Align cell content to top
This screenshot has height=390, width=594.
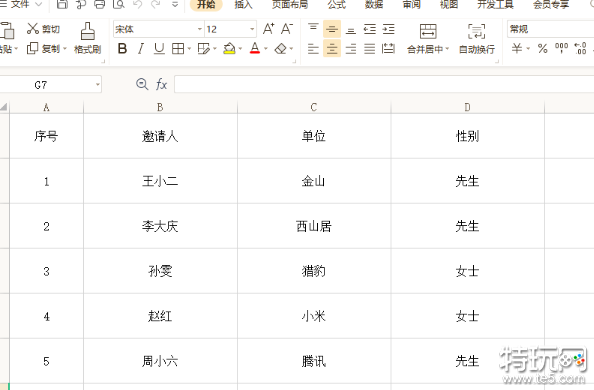coord(313,29)
